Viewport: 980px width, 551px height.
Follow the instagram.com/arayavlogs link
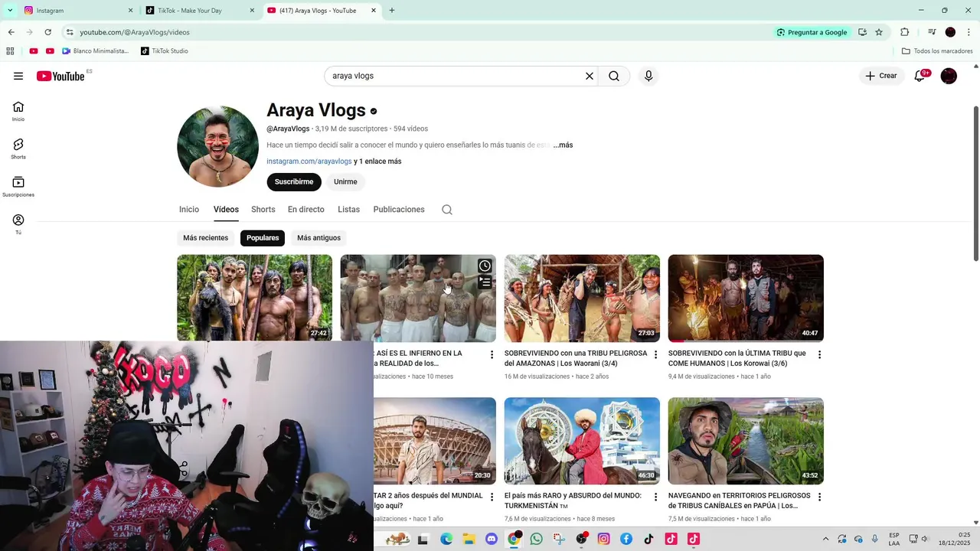[309, 161]
